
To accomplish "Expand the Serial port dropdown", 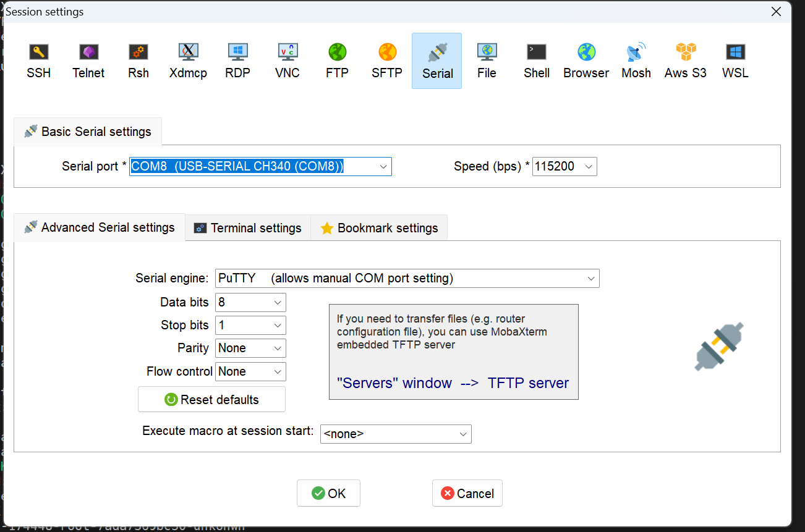I will (383, 167).
